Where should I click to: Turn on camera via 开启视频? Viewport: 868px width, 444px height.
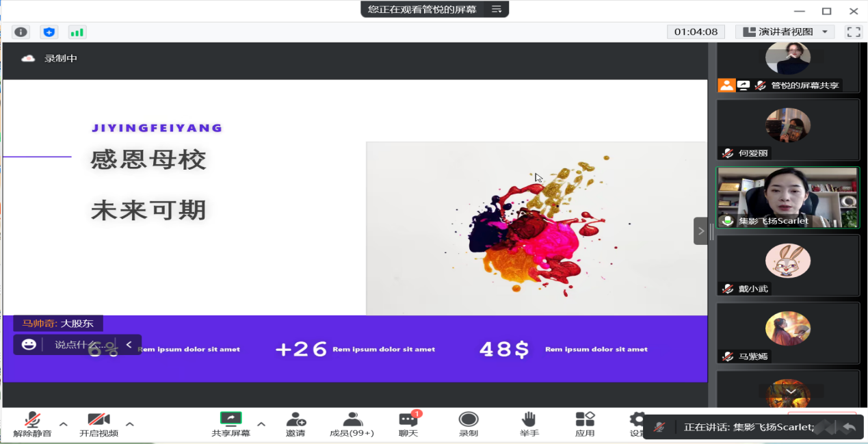point(98,424)
